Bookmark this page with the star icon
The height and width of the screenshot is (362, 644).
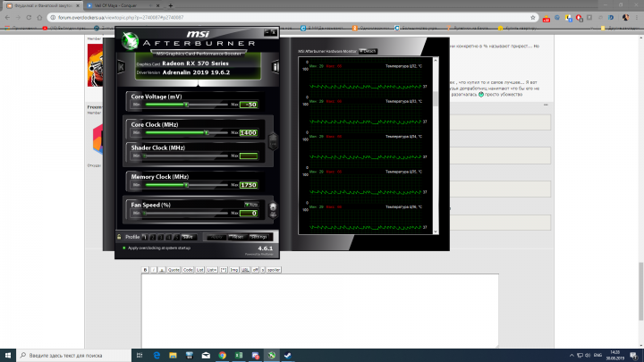tap(533, 17)
